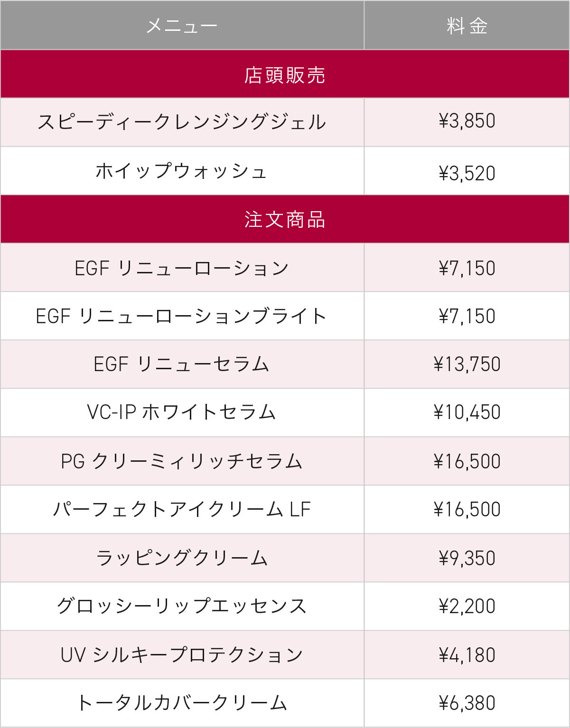Click EGF リニューローション product name
Image resolution: width=570 pixels, height=728 pixels.
182,268
